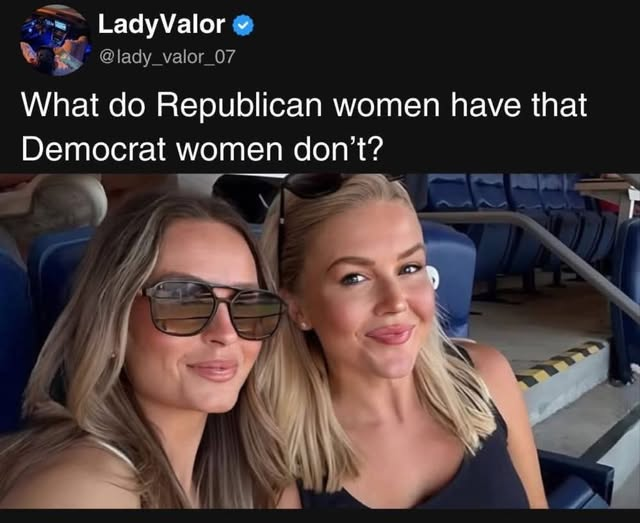
Task: Click the yellow-black hazard stripe on step
Action: (x=560, y=363)
